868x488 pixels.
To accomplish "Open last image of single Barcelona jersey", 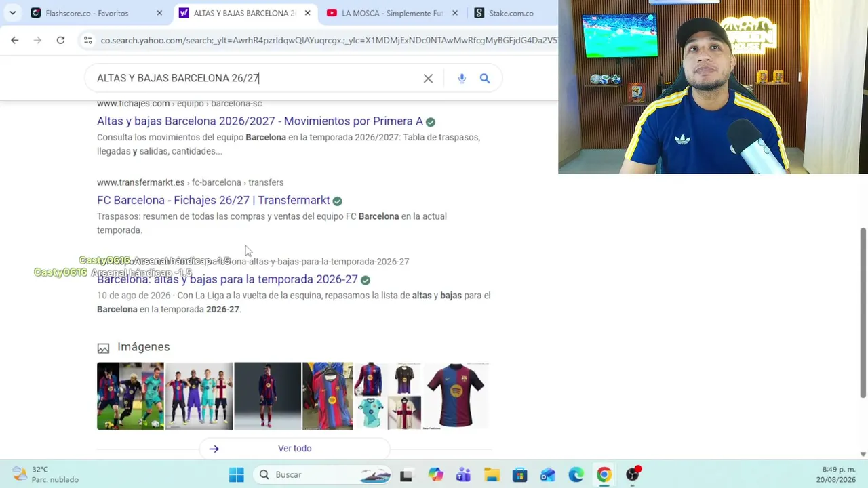I will click(456, 396).
